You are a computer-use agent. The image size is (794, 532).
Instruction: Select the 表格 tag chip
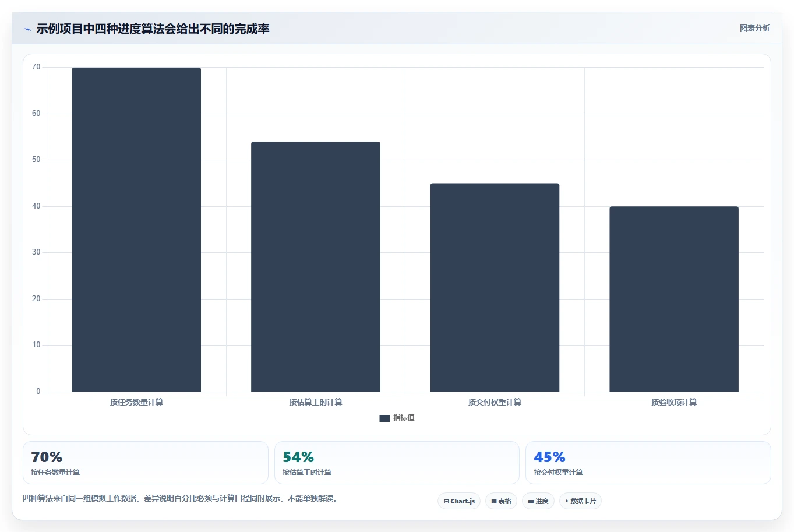pyautogui.click(x=501, y=501)
